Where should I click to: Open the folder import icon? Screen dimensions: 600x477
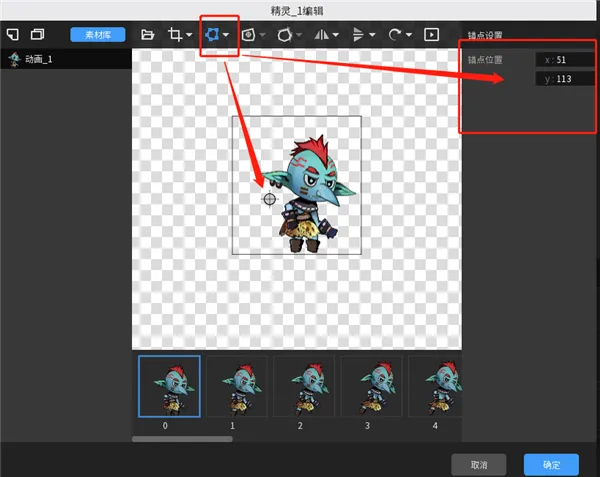(x=147, y=35)
